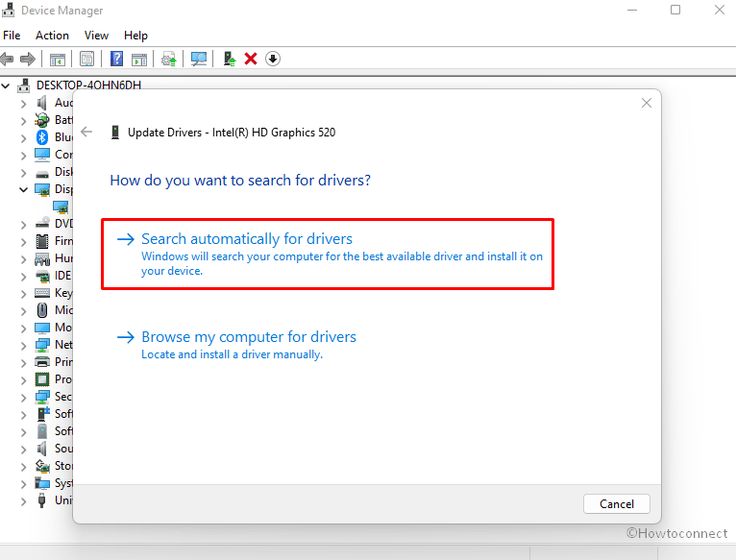Click the DVD drives category icon
The image size is (736, 560).
click(42, 223)
